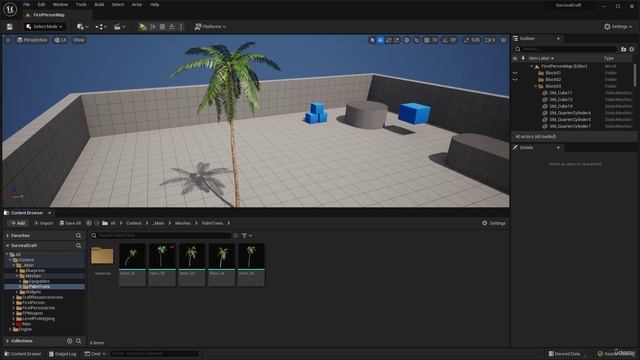Switch to the FirstPersonMap level tab
The height and width of the screenshot is (360, 640).
click(x=49, y=15)
